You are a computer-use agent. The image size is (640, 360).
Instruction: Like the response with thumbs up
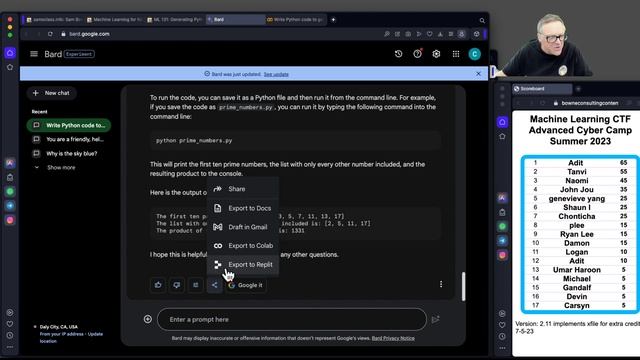coord(158,285)
